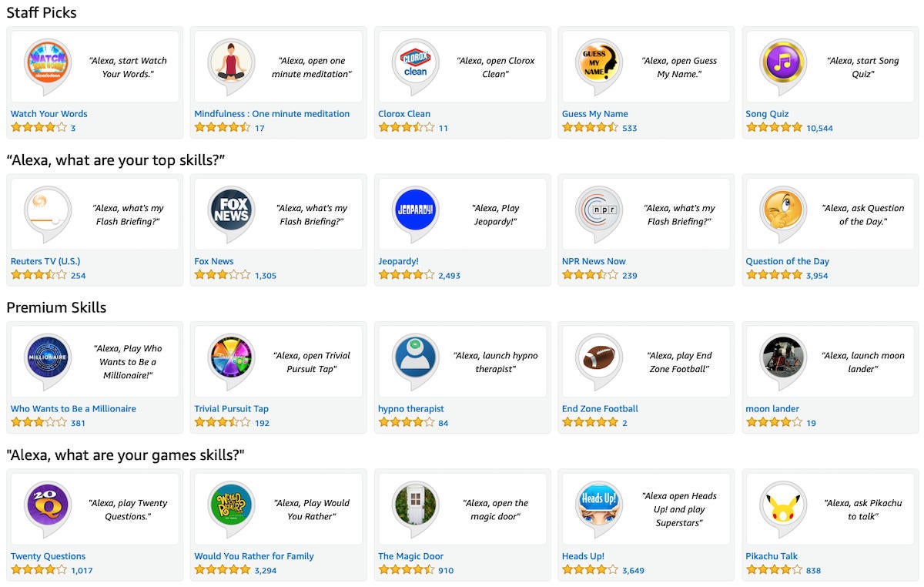Screen dimensions: 924x587
Task: Open the Watch Your Words skill link
Action: point(49,114)
